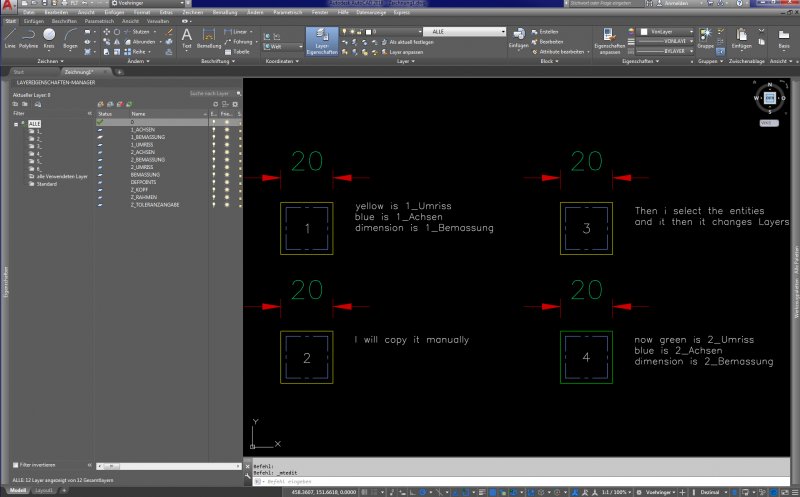Switch to the Einfügen ribbon tab
The height and width of the screenshot is (497, 800).
[x=33, y=20]
